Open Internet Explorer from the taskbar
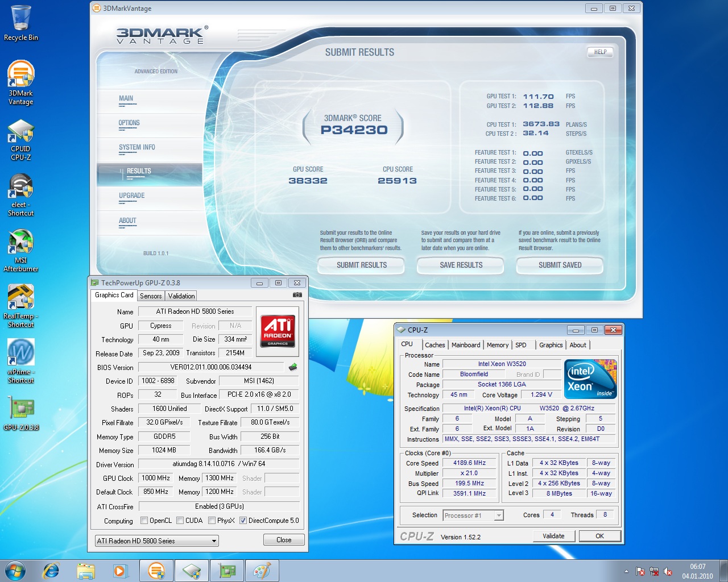Viewport: 728px width, 582px height. pos(51,571)
